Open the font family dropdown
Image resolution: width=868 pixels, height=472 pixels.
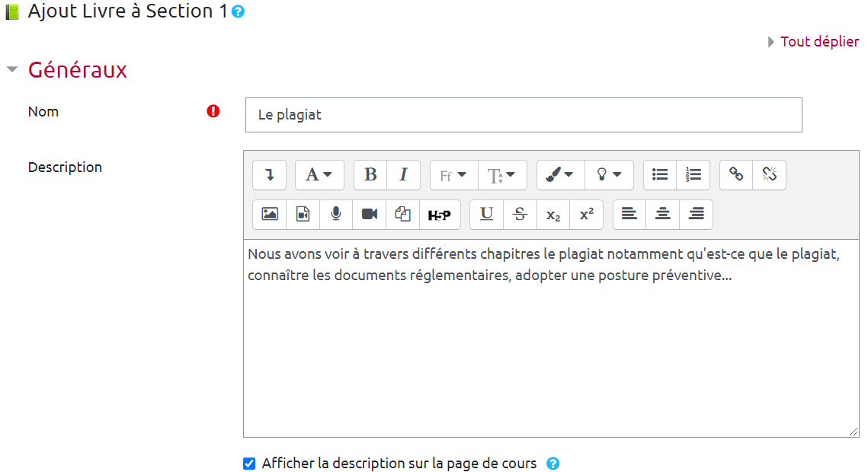pos(453,175)
